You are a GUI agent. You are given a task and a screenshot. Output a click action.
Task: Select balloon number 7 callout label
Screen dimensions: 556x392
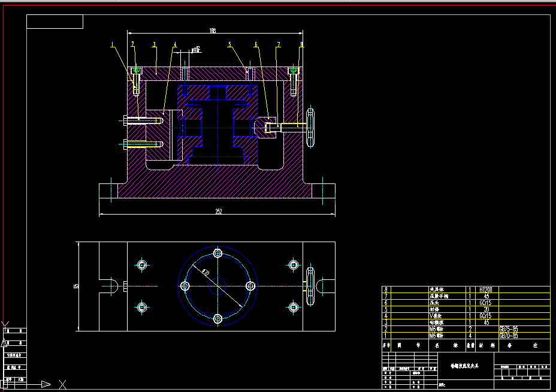[279, 45]
